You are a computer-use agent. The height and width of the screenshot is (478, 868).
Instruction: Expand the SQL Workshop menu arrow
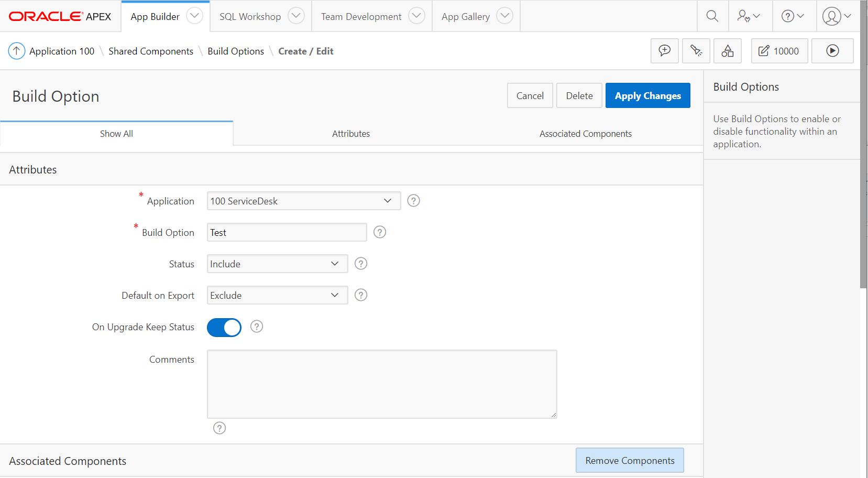tap(296, 16)
